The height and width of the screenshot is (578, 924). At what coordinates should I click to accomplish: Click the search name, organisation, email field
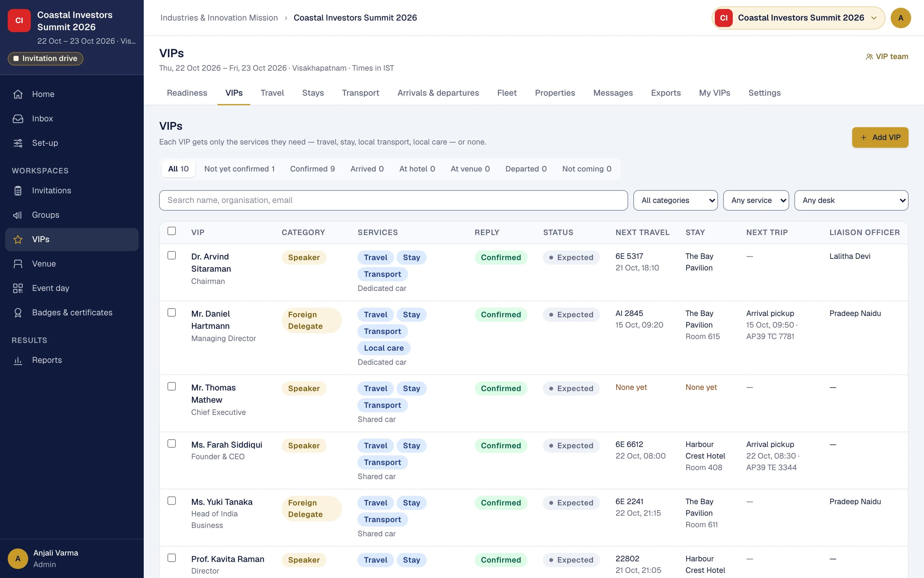(x=393, y=200)
